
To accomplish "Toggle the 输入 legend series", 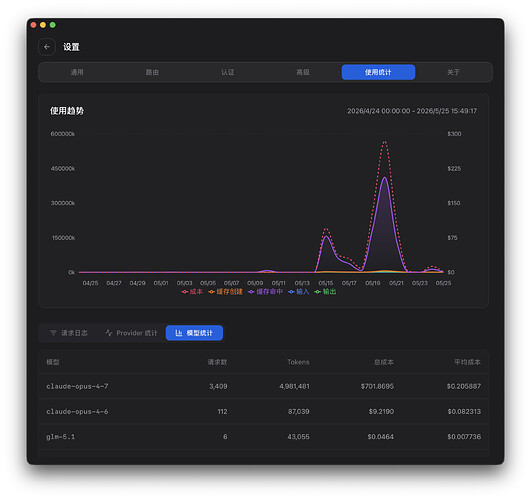I will [299, 292].
